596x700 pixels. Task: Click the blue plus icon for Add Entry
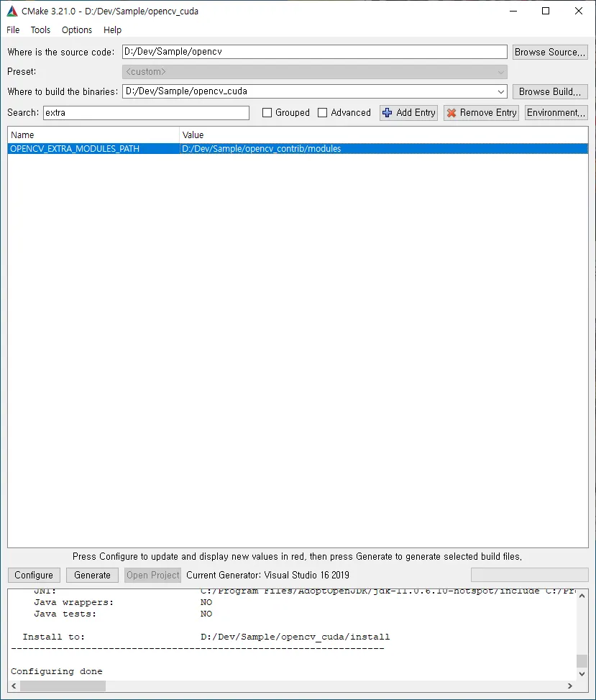[x=388, y=113]
